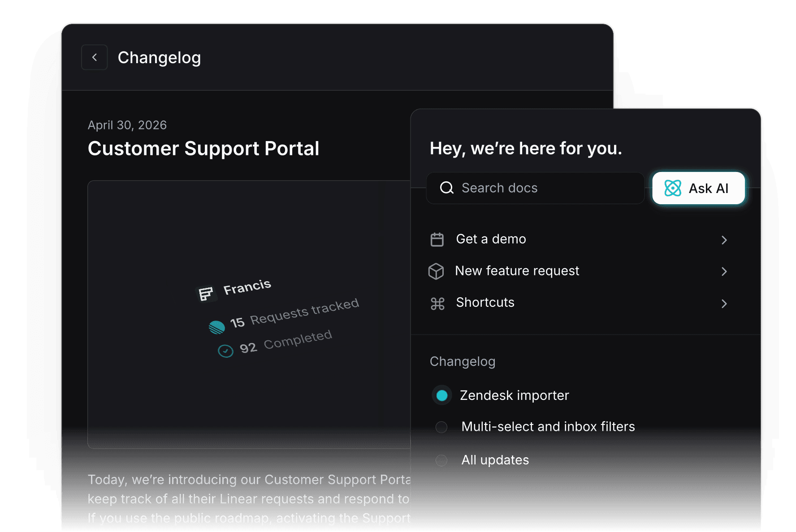Viewport: 796px width, 532px height.
Task: Select the All updates option
Action: (495, 460)
